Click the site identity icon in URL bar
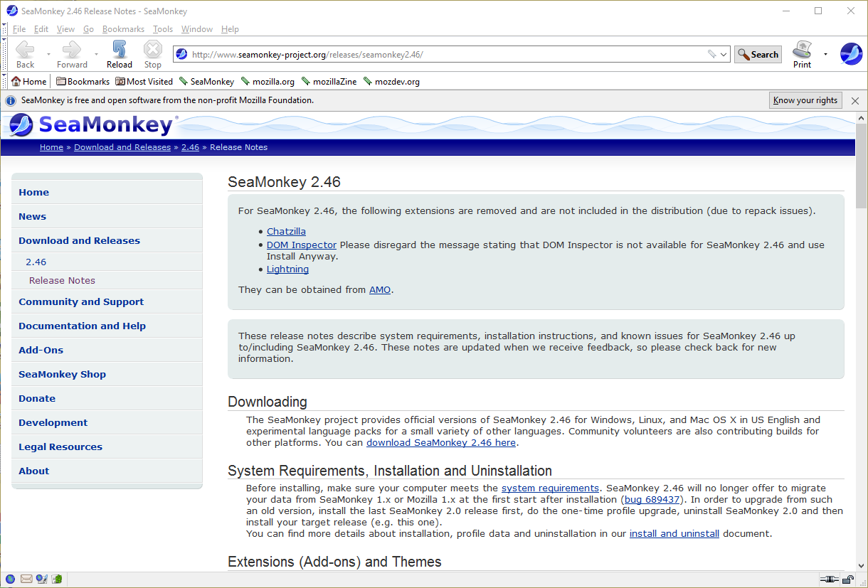Viewport: 868px width, 588px height. [181, 54]
